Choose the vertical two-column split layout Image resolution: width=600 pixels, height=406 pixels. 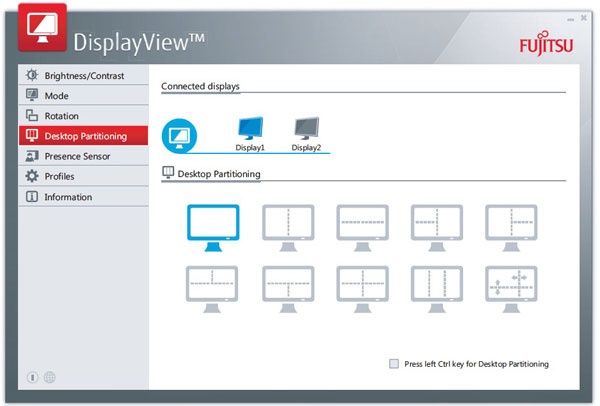[x=288, y=228]
